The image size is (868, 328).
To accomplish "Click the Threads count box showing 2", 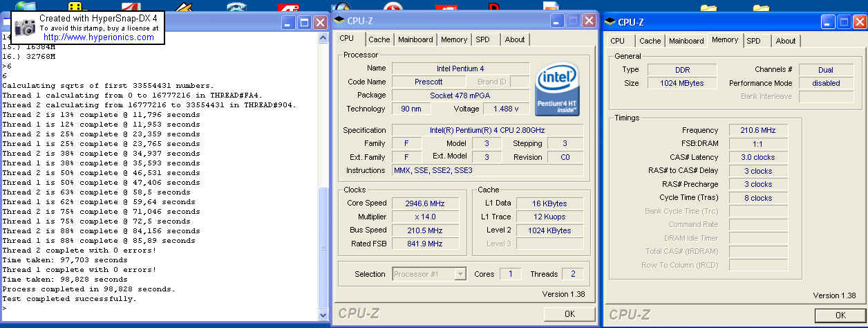I will [x=572, y=274].
